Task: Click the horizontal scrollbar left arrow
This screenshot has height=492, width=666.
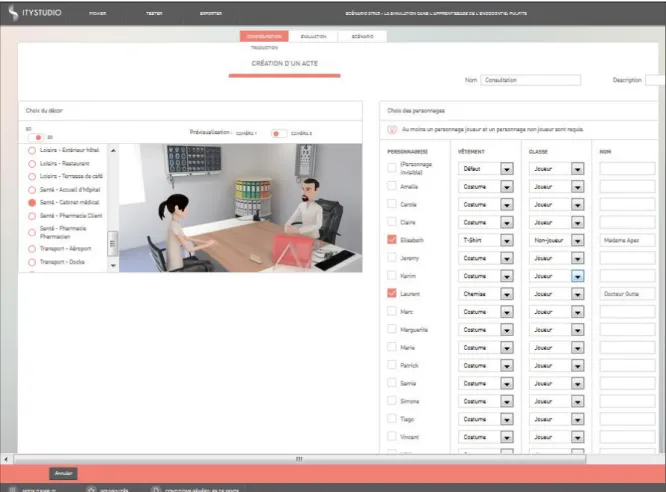Action: click(6, 459)
